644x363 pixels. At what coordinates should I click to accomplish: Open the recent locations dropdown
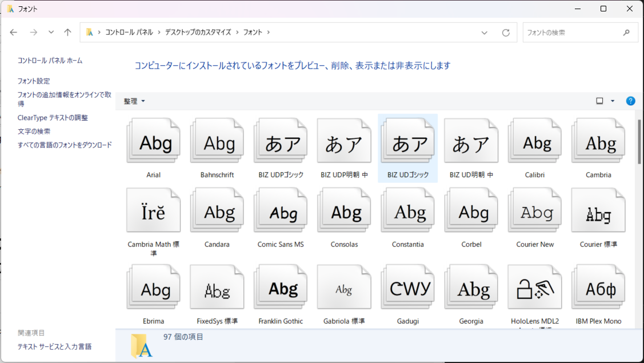click(51, 33)
